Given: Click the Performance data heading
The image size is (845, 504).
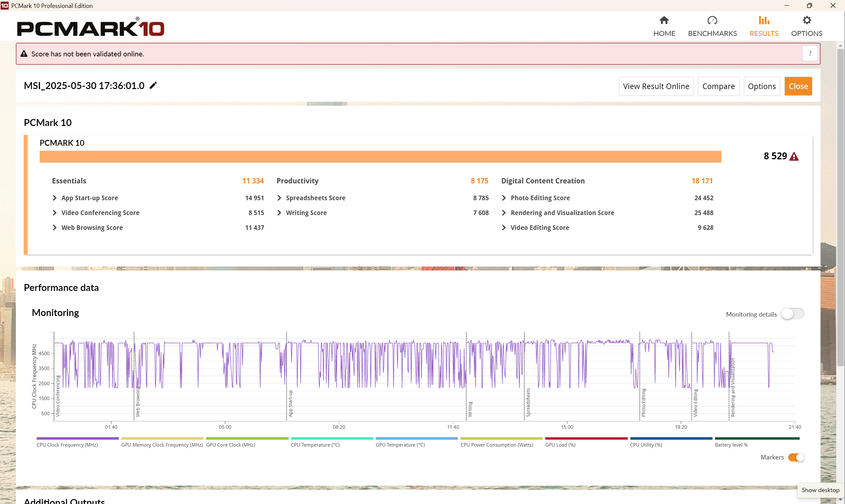Looking at the screenshot, I should click(61, 288).
